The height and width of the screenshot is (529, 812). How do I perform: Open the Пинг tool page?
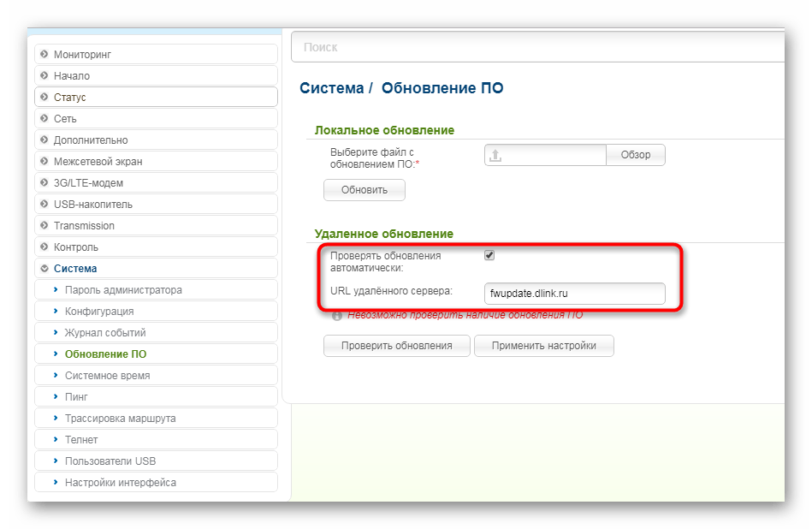tap(76, 397)
